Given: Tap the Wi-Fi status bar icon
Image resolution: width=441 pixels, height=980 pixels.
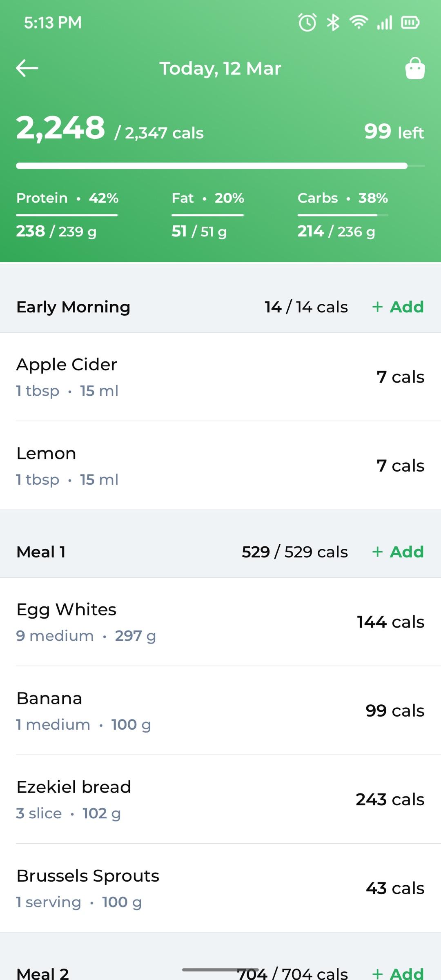Looking at the screenshot, I should (x=359, y=22).
